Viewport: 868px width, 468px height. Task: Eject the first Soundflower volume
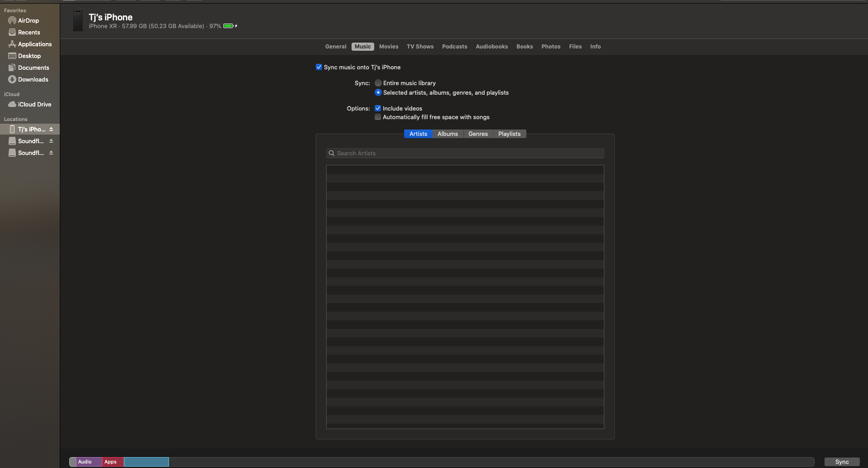[x=51, y=141]
